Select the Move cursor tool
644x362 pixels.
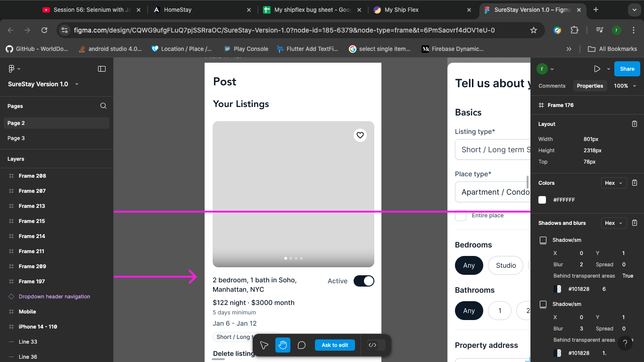click(x=264, y=345)
